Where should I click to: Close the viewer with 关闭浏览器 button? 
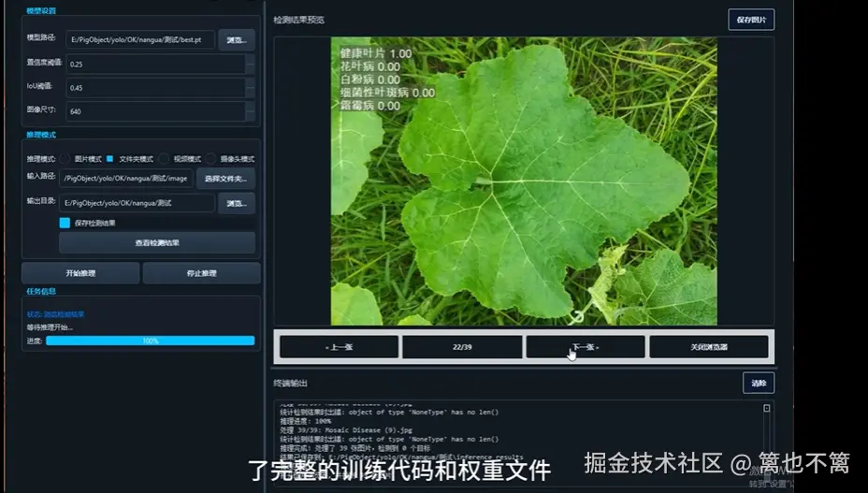pyautogui.click(x=709, y=347)
